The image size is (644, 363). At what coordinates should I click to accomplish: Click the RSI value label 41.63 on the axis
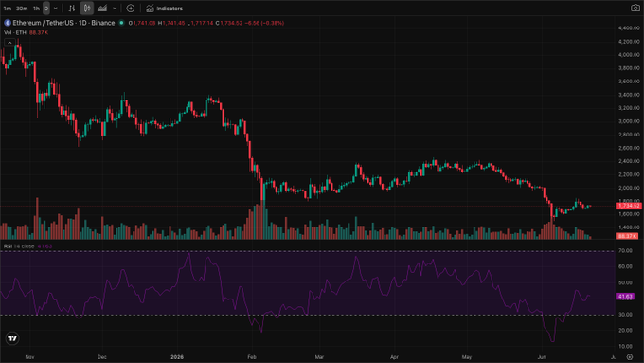(x=625, y=297)
